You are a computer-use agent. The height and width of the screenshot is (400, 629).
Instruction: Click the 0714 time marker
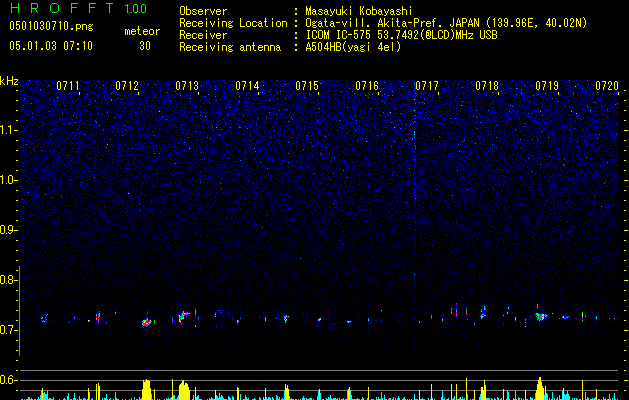coord(247,86)
